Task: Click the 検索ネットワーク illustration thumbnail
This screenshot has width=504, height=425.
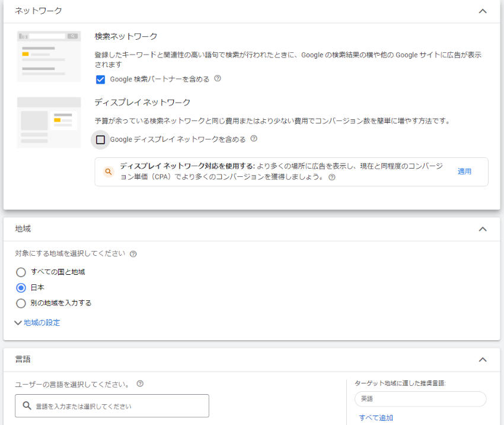Action: 49,56
